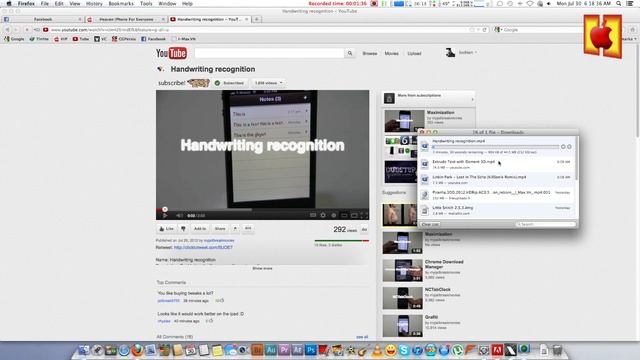The height and width of the screenshot is (360, 640).
Task: Launch After Effects from the dock
Action: click(x=298, y=350)
